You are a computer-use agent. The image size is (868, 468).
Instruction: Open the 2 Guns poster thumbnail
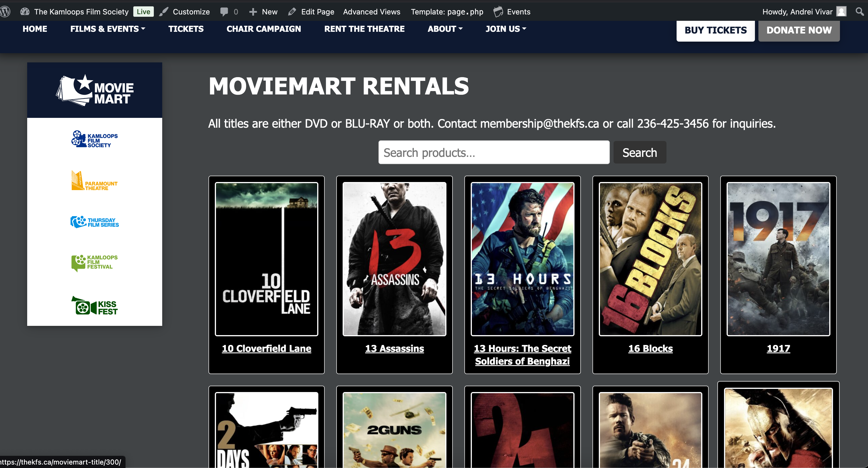[x=395, y=430]
